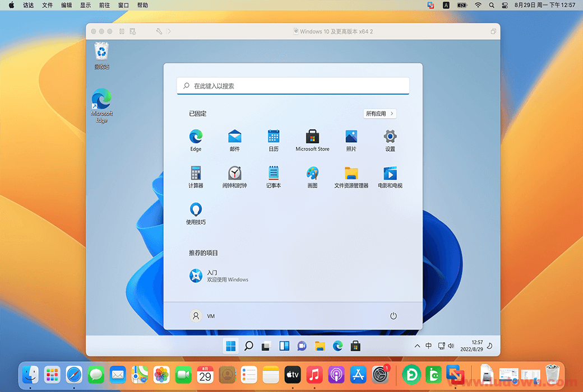Open 使用技巧 Tips app
Screen dimensions: 583x392
[196, 214]
